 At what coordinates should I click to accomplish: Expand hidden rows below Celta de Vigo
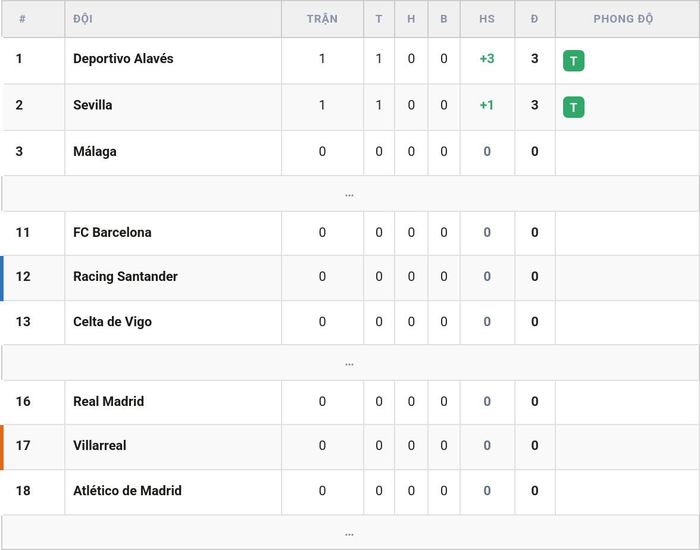(350, 363)
